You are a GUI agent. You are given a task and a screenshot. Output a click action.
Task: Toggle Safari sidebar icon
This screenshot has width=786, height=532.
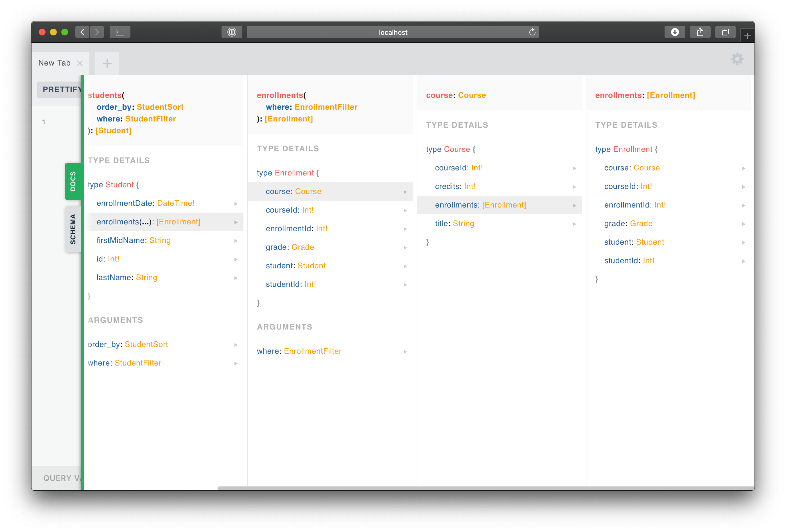[120, 32]
